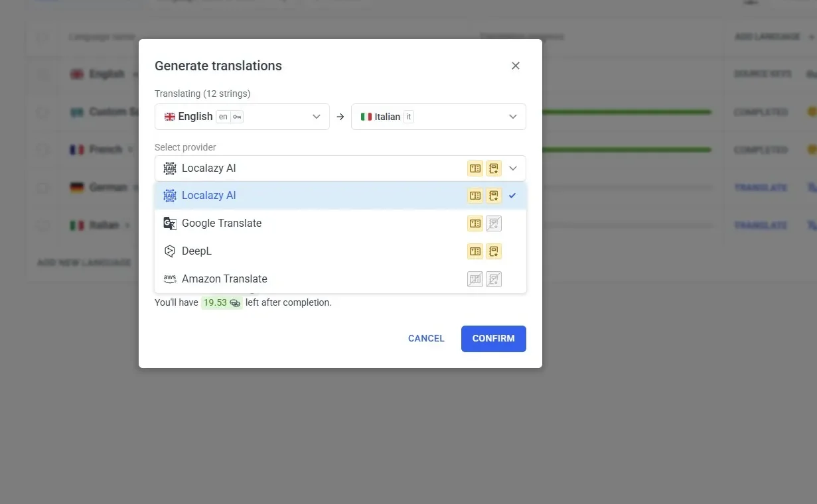Click style guide icon in selected provider field

[494, 168]
